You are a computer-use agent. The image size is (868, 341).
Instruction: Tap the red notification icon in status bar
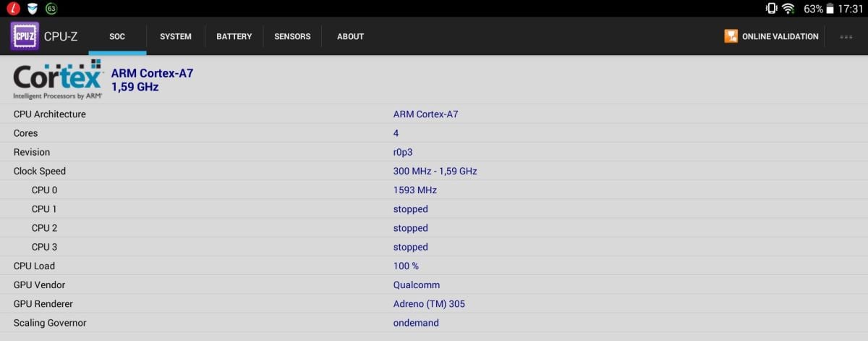pos(12,9)
